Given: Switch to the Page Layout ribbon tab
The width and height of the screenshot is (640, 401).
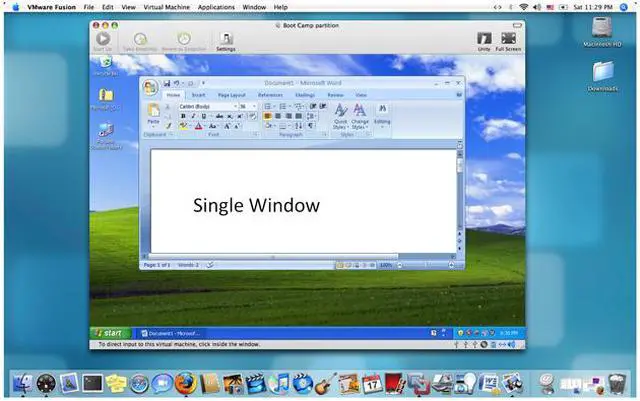Looking at the screenshot, I should [x=231, y=95].
